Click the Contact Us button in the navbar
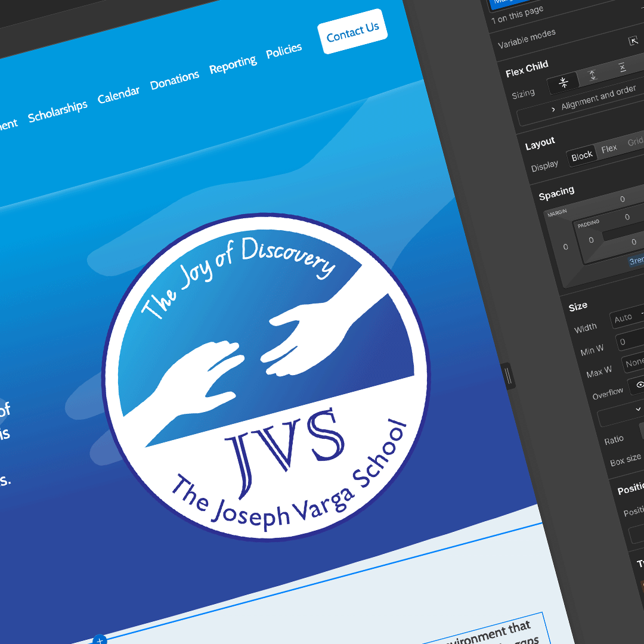 click(352, 31)
